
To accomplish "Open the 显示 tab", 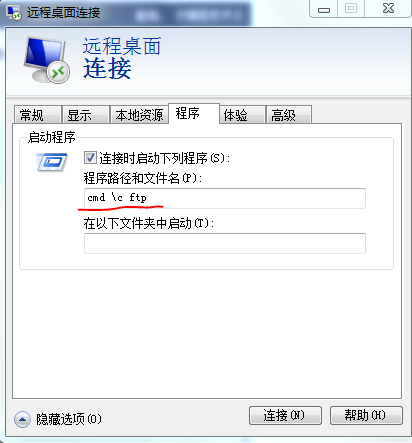I will pyautogui.click(x=86, y=115).
